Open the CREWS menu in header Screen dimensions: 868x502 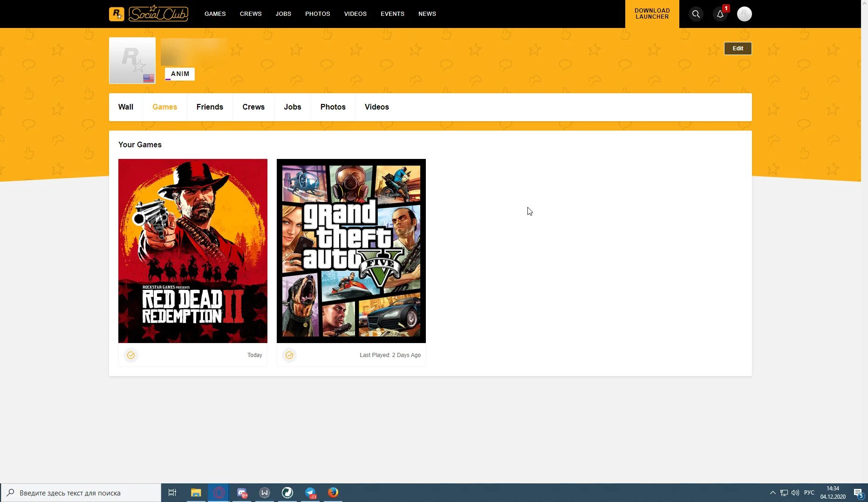tap(251, 14)
